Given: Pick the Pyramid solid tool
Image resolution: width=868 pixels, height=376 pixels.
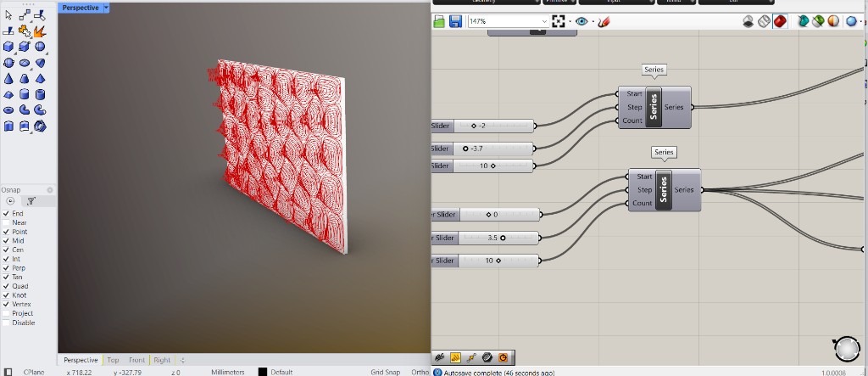Looking at the screenshot, I should [40, 79].
